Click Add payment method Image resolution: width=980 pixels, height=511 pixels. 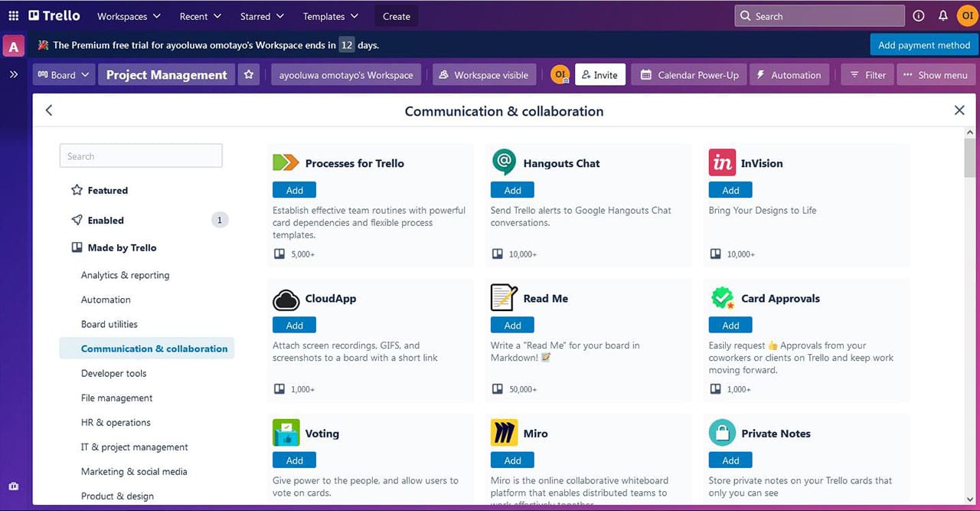(x=924, y=44)
